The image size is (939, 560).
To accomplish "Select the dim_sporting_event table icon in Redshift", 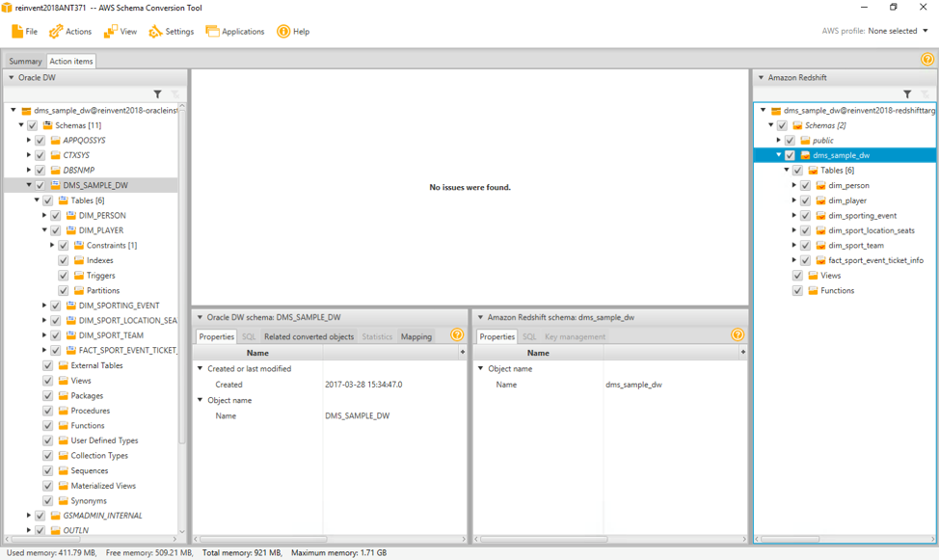I will pyautogui.click(x=821, y=216).
